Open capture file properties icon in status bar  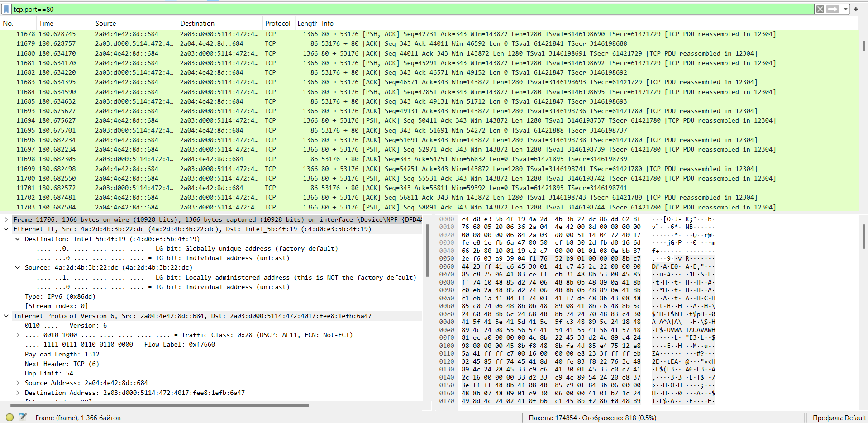point(23,417)
